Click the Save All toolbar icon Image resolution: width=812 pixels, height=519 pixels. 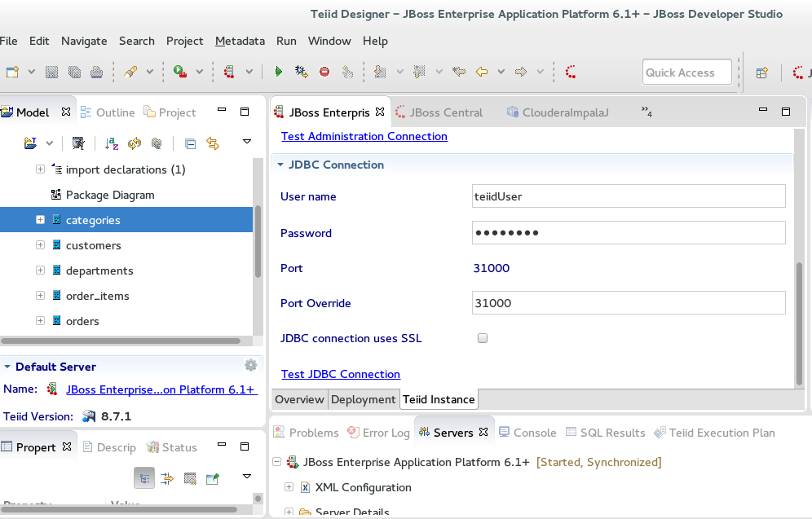74,72
